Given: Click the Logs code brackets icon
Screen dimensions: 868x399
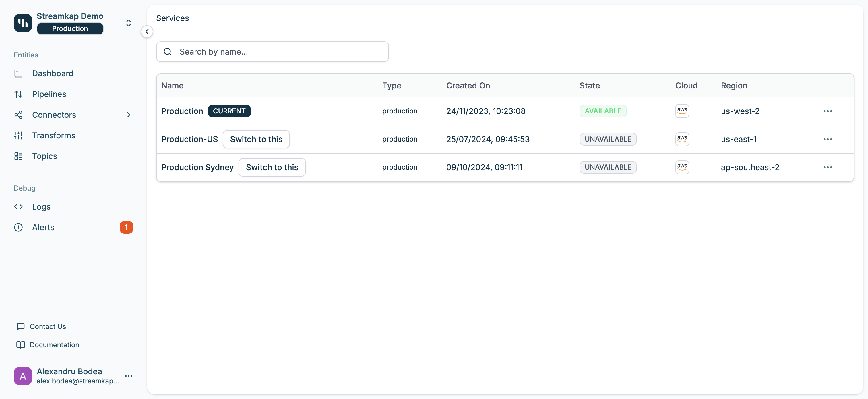Looking at the screenshot, I should click(x=18, y=207).
